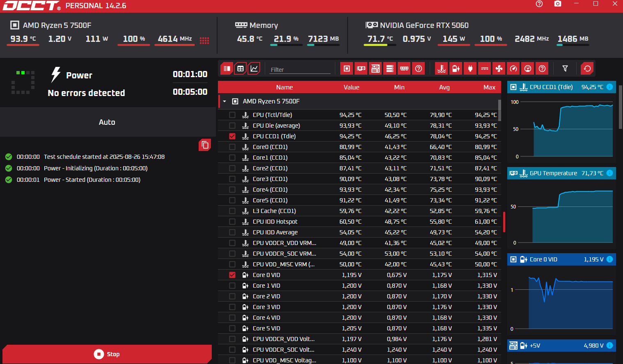Click the GPU power 145 W readout
Screen dimensions: 623x364
(454, 39)
